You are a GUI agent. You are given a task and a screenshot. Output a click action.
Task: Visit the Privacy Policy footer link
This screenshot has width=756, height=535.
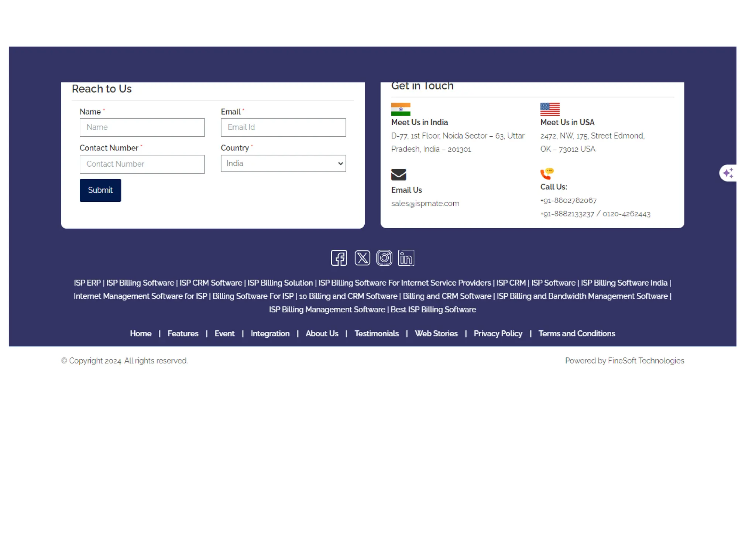point(498,334)
